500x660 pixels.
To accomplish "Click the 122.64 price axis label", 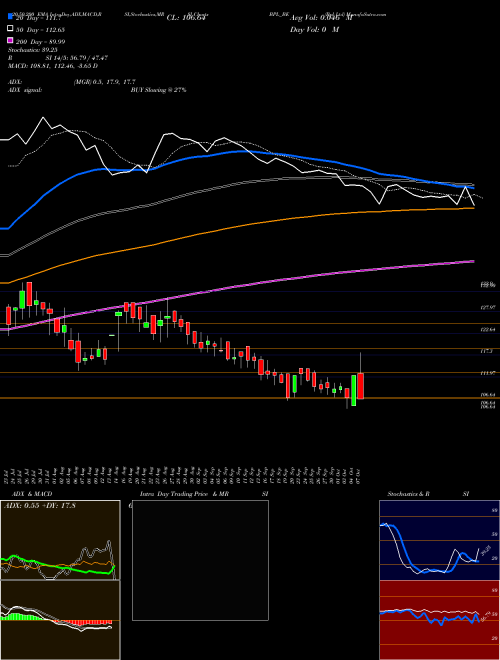I will tap(488, 330).
